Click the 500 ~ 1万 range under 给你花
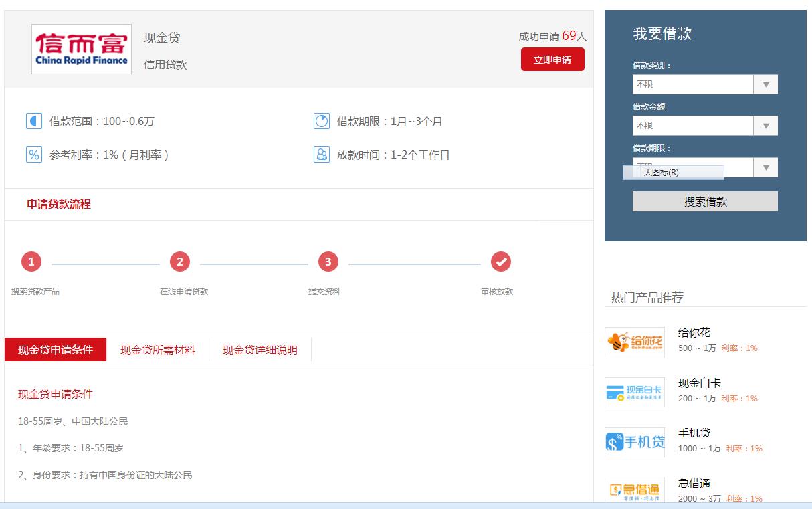Screen dimensions: 812x509 [x=697, y=348]
